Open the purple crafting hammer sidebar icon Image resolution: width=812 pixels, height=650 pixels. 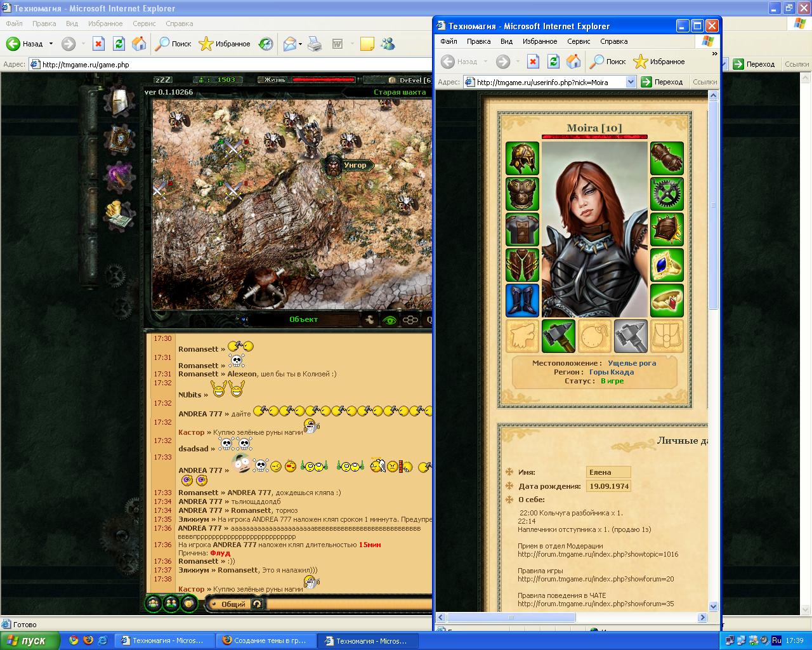point(120,177)
